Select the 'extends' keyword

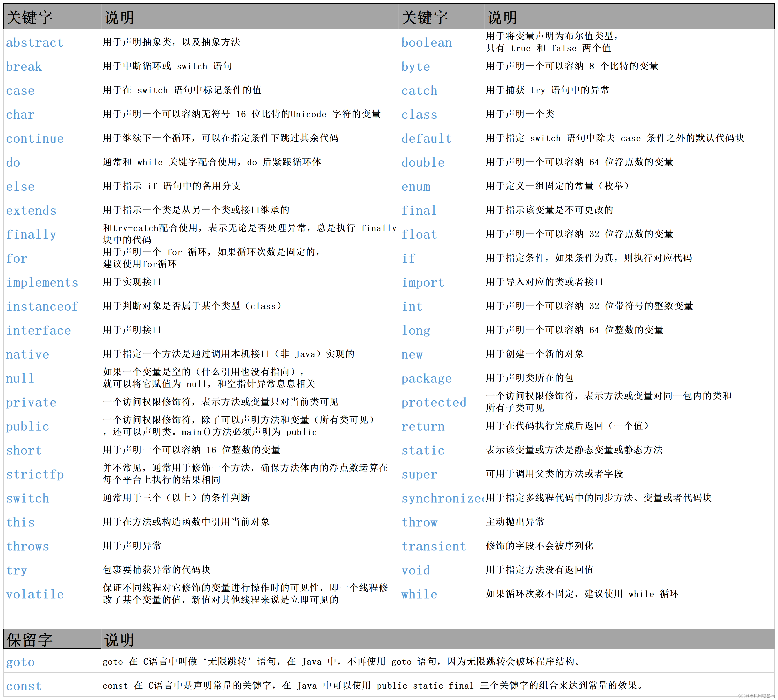[x=31, y=210]
